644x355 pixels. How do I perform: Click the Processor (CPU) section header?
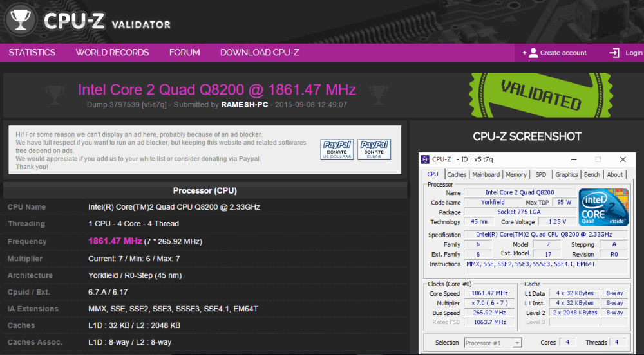coord(205,190)
